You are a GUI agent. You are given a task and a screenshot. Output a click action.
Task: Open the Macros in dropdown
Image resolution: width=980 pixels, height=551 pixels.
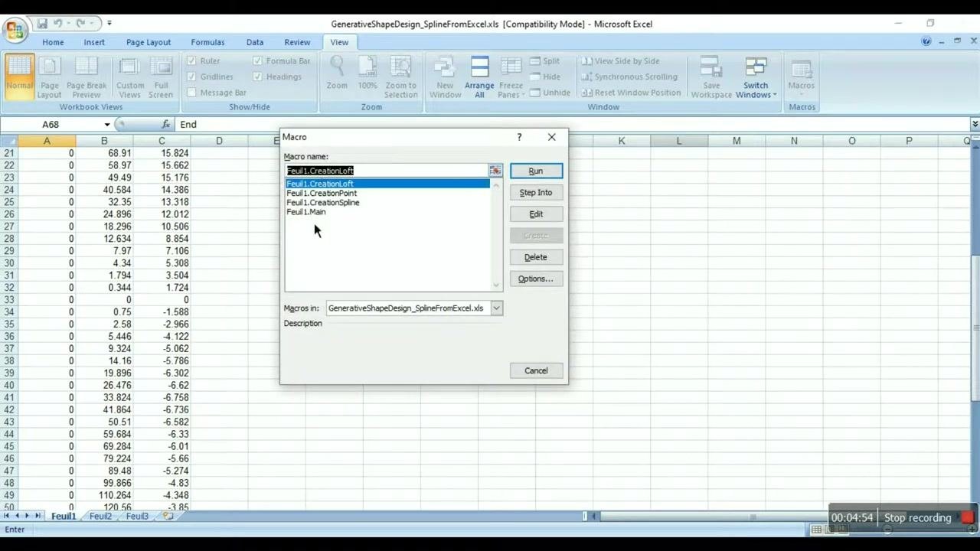click(496, 308)
